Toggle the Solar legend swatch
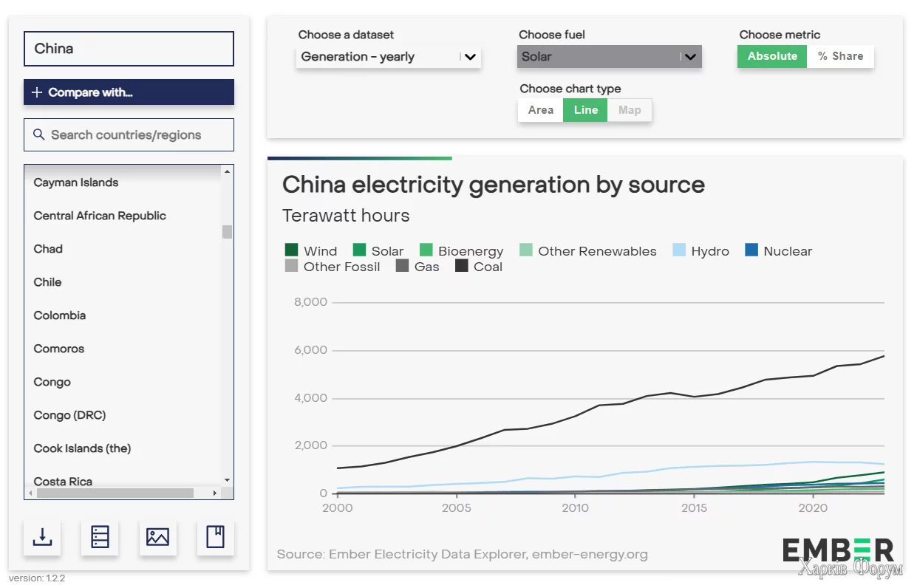 click(360, 250)
